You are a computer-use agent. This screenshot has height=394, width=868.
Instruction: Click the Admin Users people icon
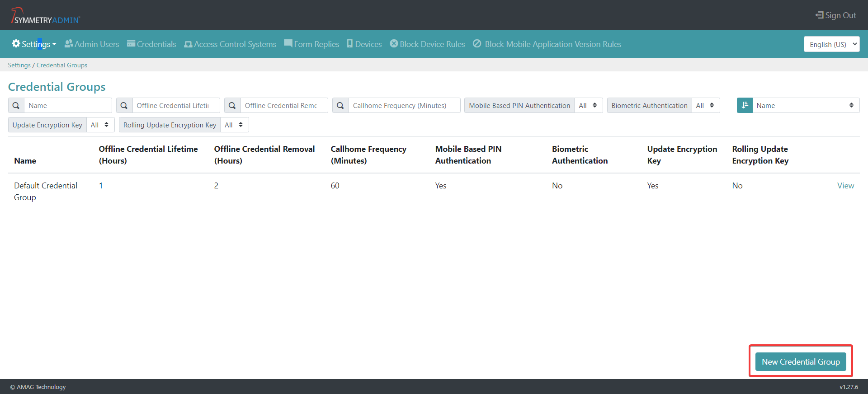coord(69,44)
